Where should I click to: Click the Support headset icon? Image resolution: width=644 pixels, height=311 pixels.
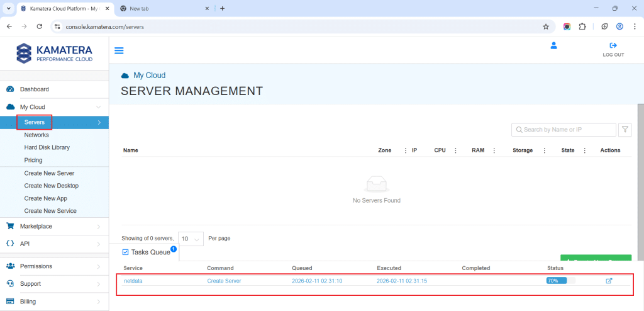(10, 284)
